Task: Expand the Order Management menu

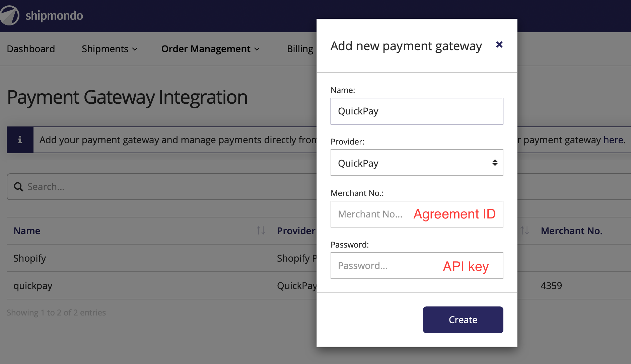Action: [x=211, y=49]
